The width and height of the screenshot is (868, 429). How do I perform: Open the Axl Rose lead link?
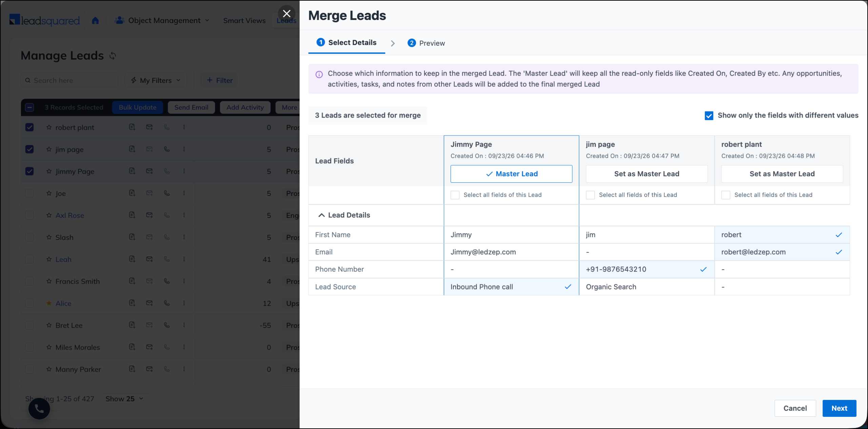70,216
